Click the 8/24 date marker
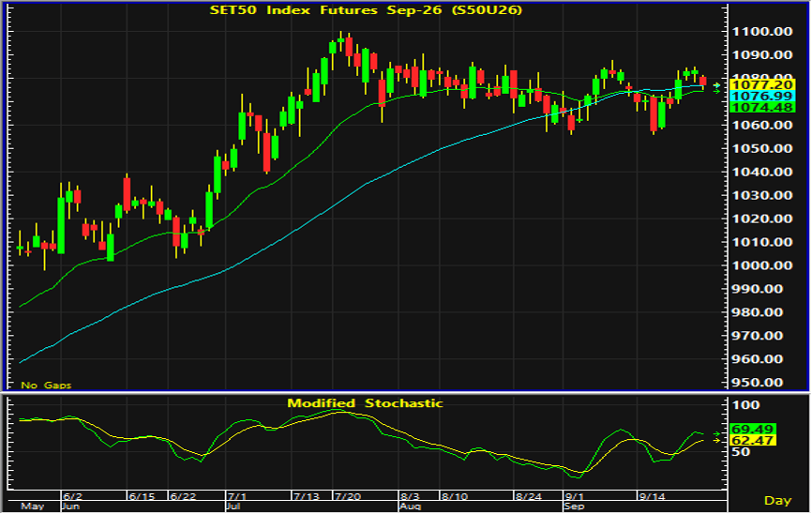The width and height of the screenshot is (812, 514). pos(529,496)
